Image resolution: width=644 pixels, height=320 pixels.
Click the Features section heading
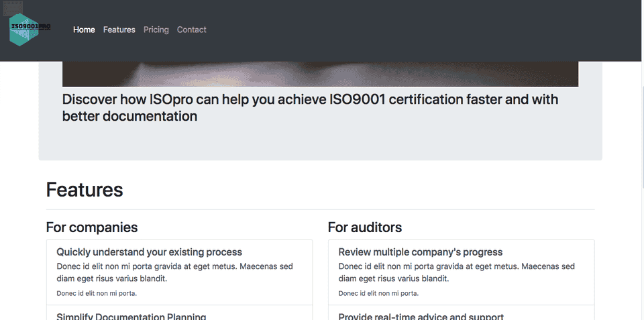85,190
